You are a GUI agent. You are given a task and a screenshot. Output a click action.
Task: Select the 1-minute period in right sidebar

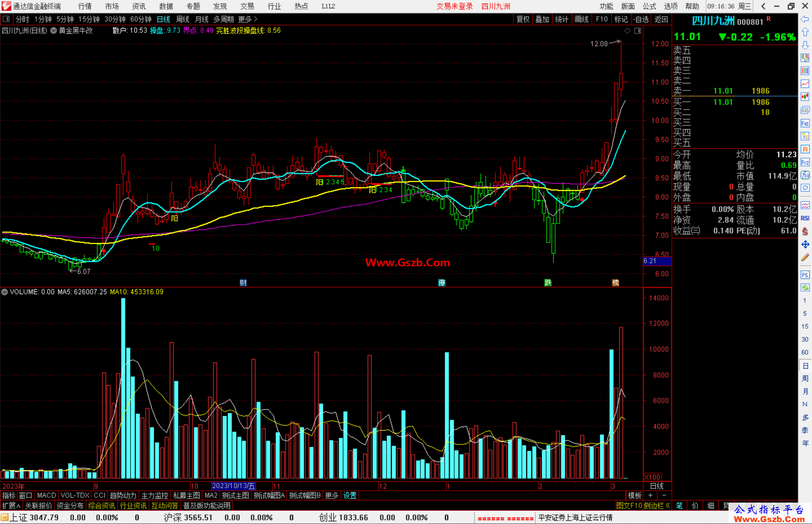[x=805, y=301]
